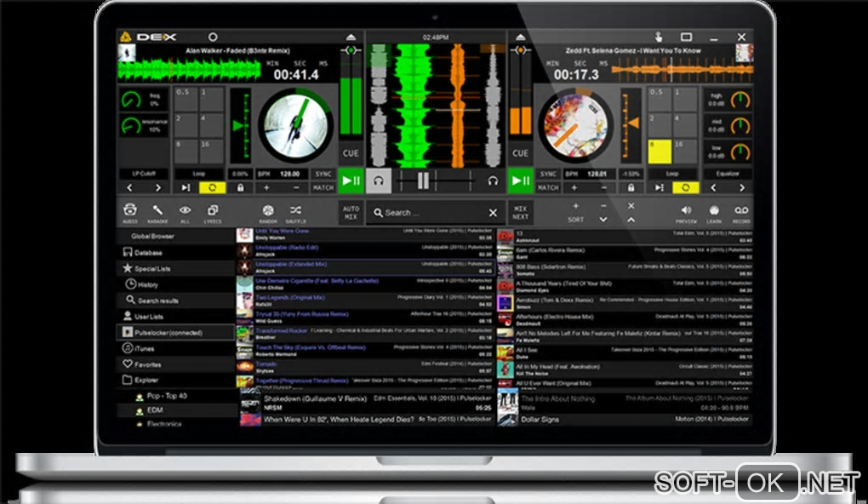Expand Special Lists in browser
Viewport: 868px width, 504px height.
tap(175, 269)
